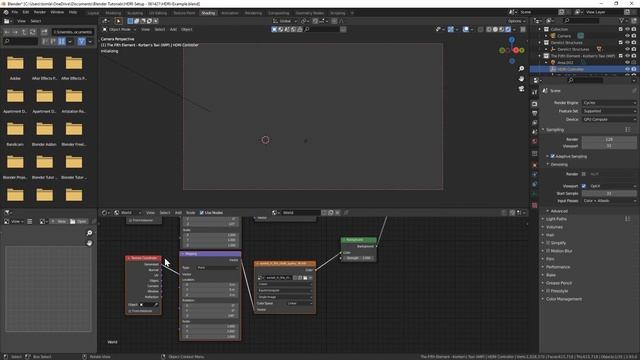The width and height of the screenshot is (640, 360).
Task: Open the Render properties tab icon
Action: [535, 104]
